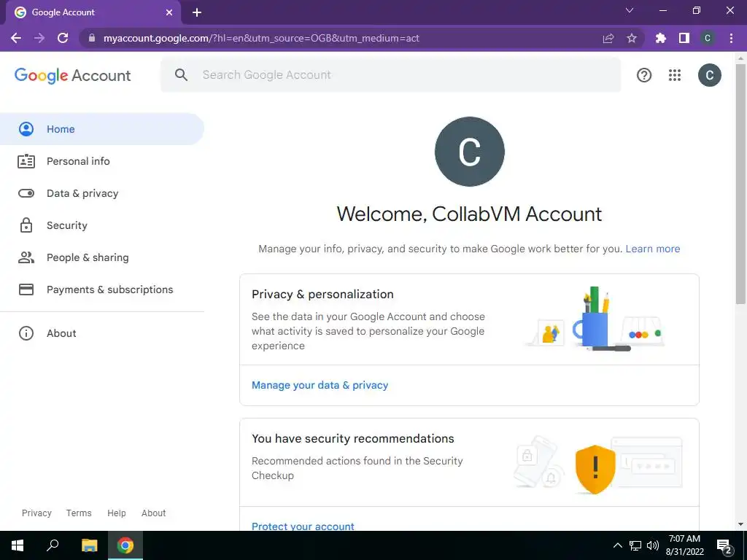
Task: Click the browser back arrow
Action: click(x=16, y=38)
